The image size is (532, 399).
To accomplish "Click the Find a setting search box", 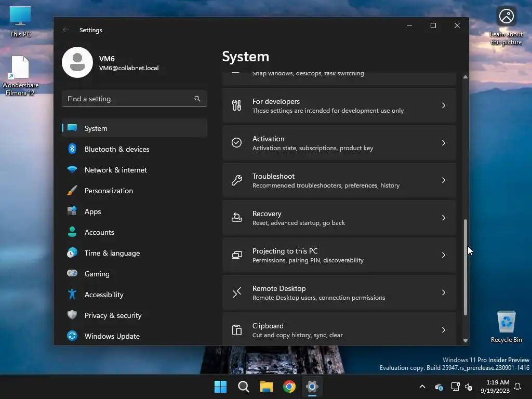I will [135, 99].
